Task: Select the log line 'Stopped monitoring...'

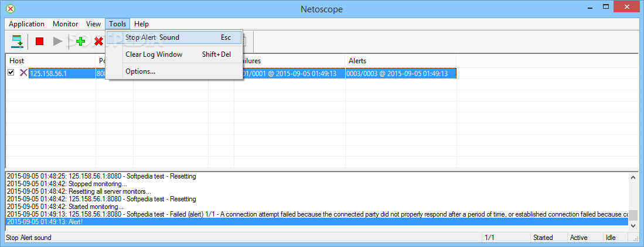Action: pos(67,184)
